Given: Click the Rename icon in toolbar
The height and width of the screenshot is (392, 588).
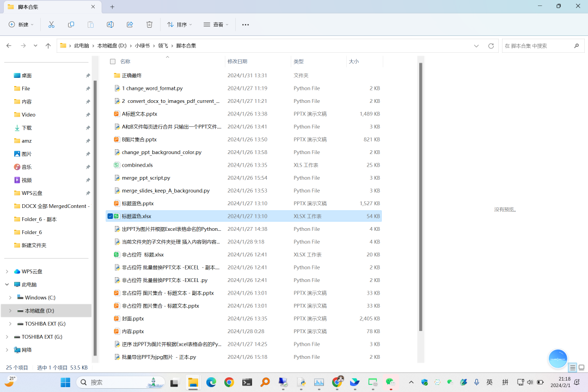Looking at the screenshot, I should [110, 24].
